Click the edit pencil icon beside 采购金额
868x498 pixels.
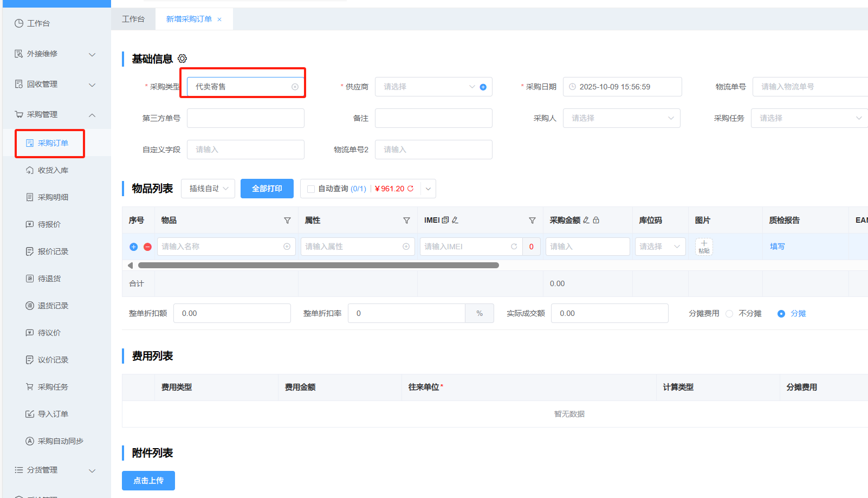point(586,220)
